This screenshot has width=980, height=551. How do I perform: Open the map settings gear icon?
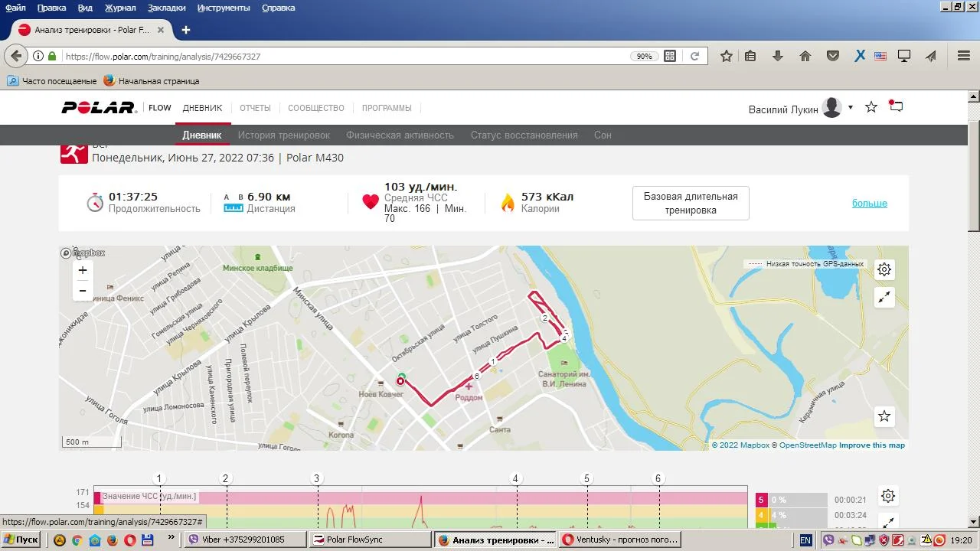point(884,269)
